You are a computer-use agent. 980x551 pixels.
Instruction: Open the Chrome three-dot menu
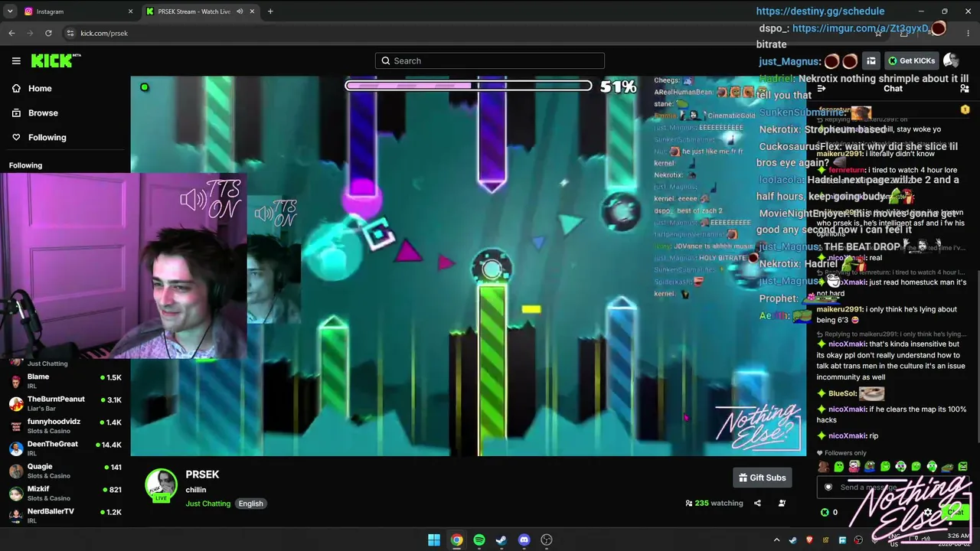pos(967,33)
